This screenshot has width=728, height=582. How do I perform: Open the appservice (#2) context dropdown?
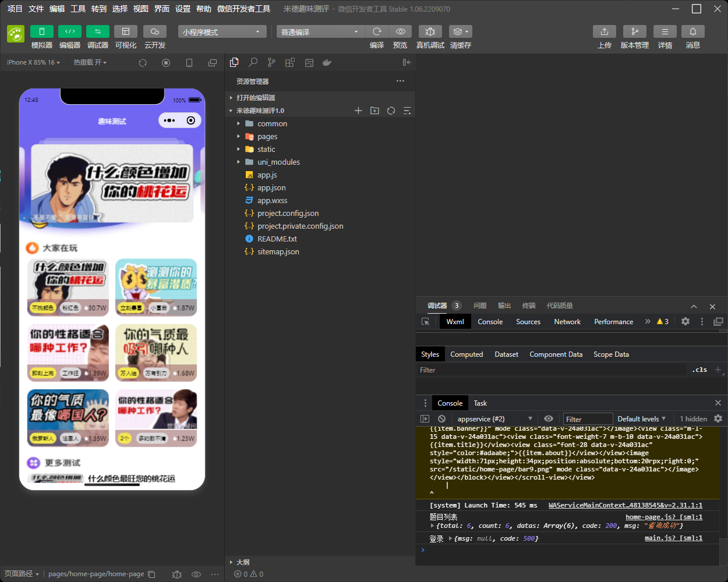pyautogui.click(x=494, y=418)
